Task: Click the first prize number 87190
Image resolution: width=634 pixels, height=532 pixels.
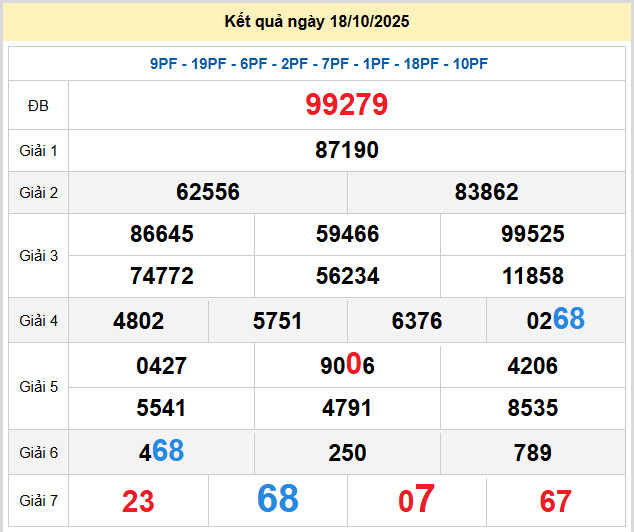Action: pos(347,150)
